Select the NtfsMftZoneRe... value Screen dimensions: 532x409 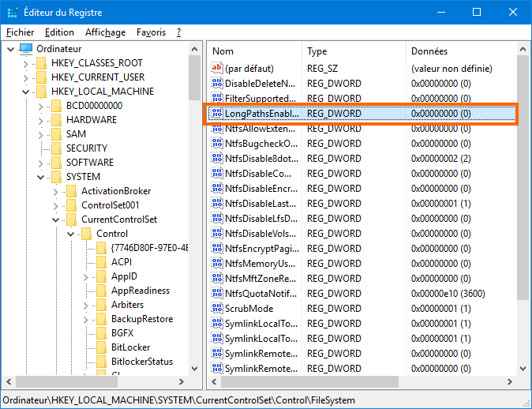pyautogui.click(x=260, y=278)
